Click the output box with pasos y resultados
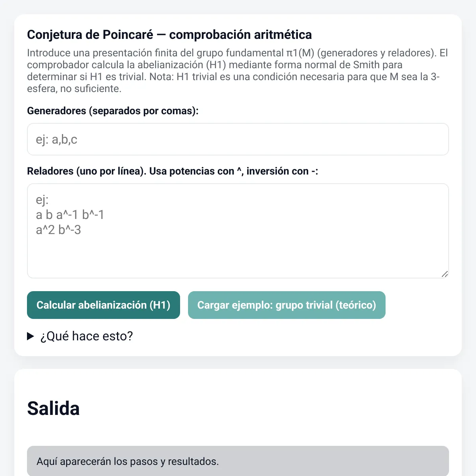 [x=238, y=461]
